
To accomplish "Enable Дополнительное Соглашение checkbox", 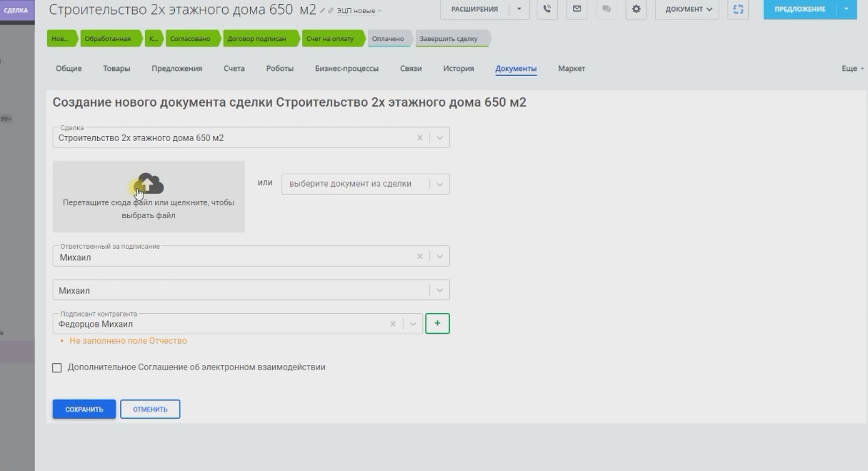I will point(57,367).
